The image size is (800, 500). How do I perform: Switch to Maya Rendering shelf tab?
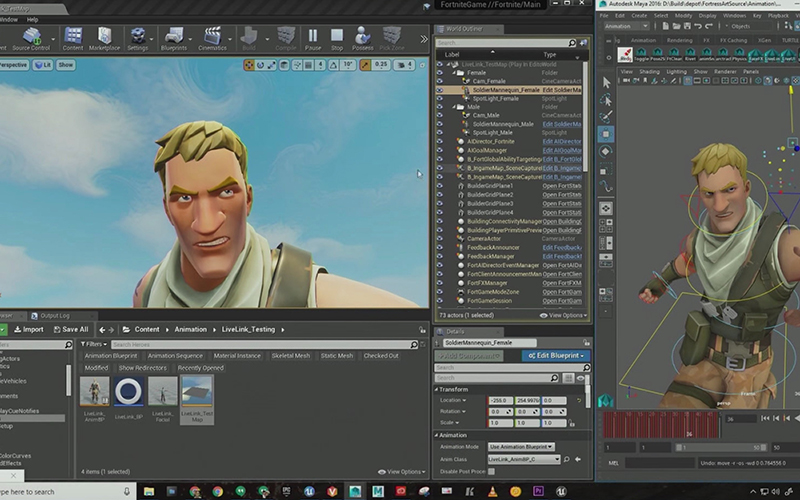pos(680,40)
